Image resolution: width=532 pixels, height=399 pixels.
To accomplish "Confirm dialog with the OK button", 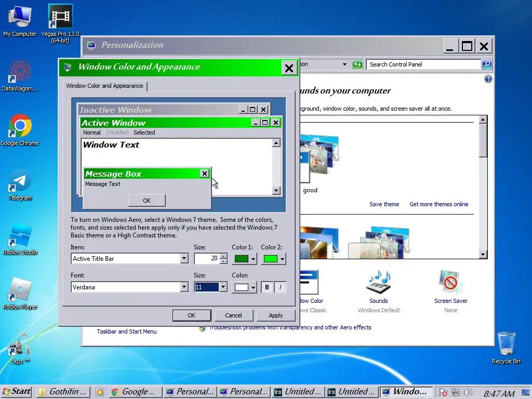I will [191, 315].
